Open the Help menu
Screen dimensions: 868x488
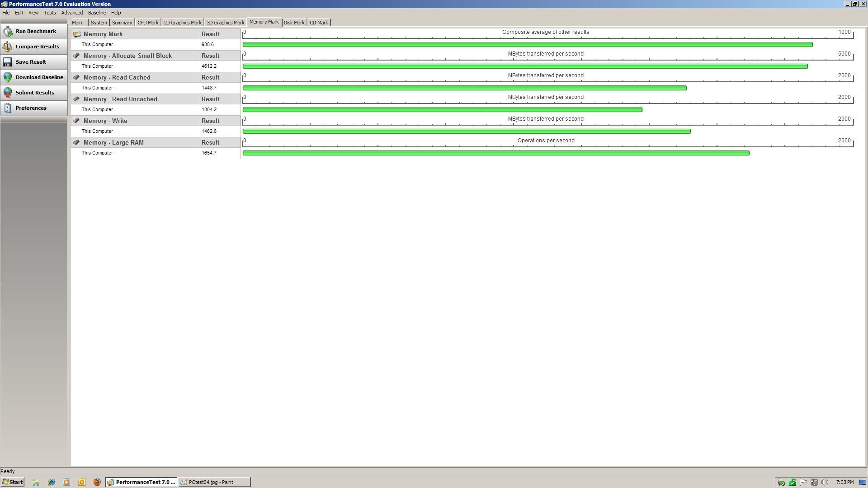click(116, 13)
